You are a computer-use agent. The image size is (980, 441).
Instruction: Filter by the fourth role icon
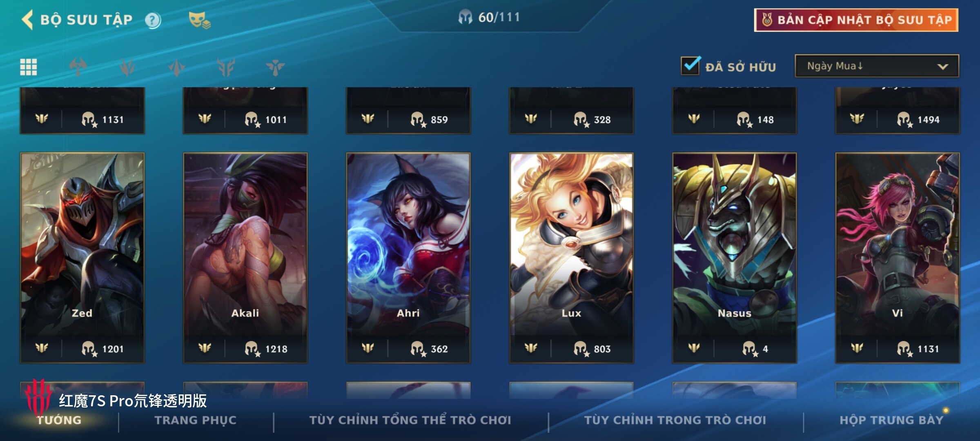click(226, 67)
